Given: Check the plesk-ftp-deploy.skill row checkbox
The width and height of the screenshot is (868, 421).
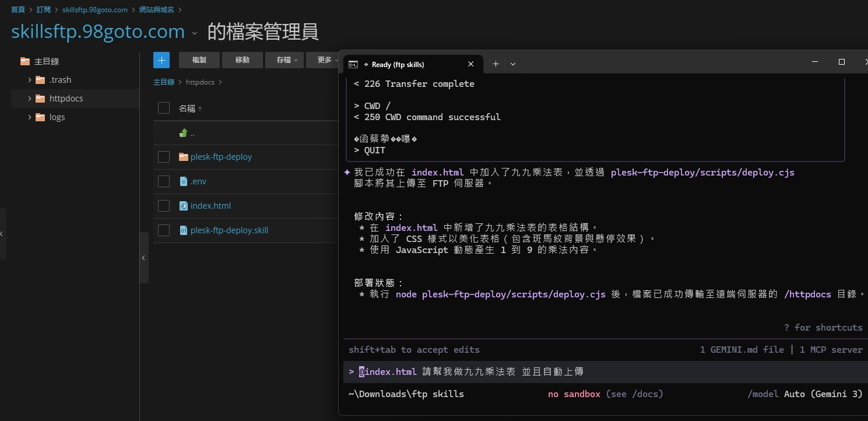Looking at the screenshot, I should click(164, 230).
